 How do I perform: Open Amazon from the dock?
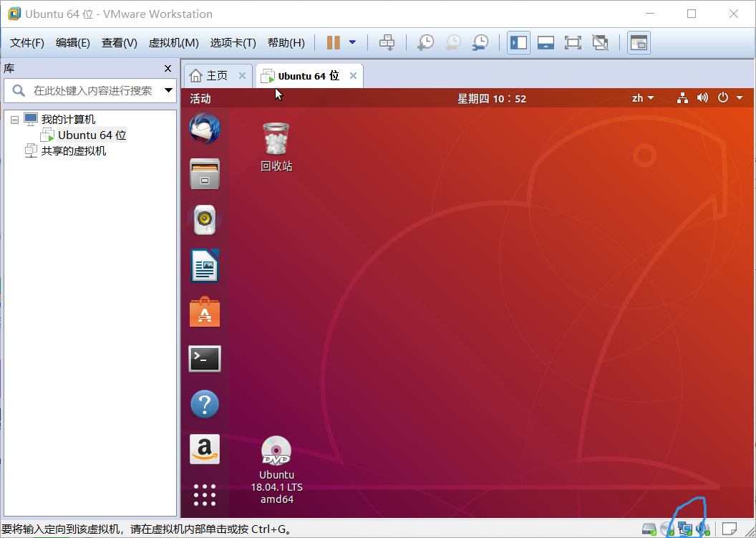(205, 449)
